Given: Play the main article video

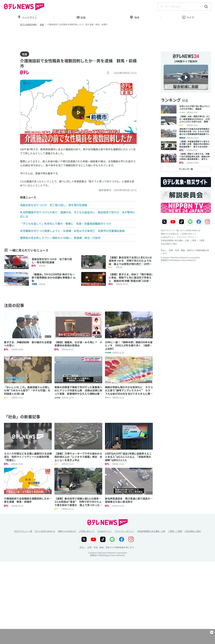Looking at the screenshot, I should tap(78, 113).
